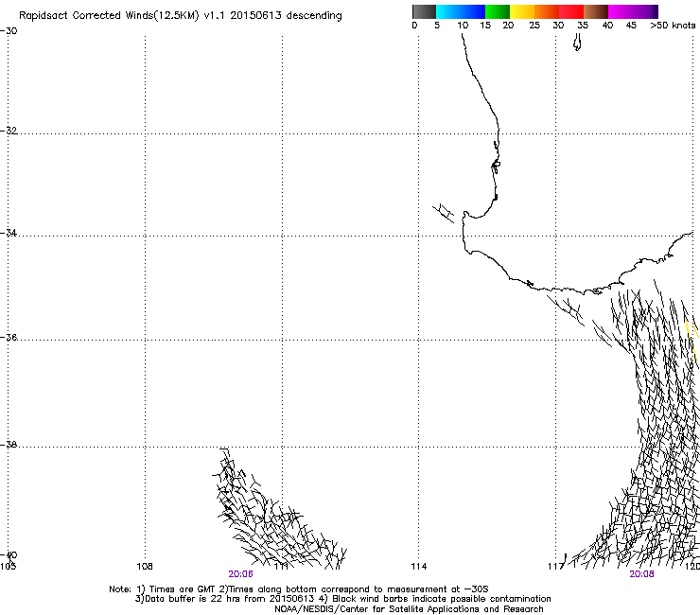Viewport: 700px width, 615px height.
Task: Click the '-38' latitude axis label
Action: [x=9, y=445]
